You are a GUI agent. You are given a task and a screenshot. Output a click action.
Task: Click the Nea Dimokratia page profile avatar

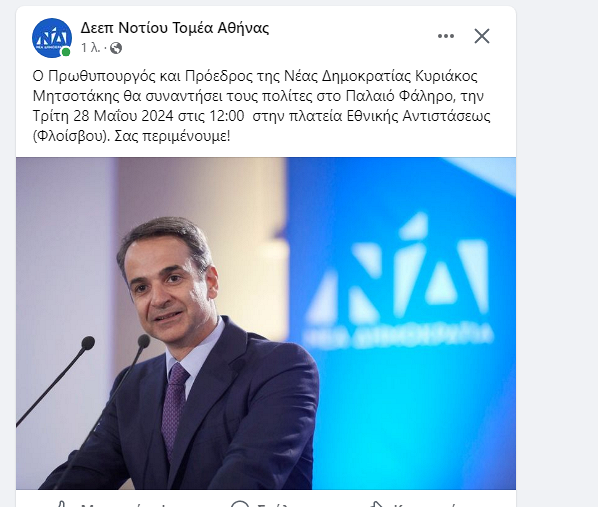coord(52,38)
